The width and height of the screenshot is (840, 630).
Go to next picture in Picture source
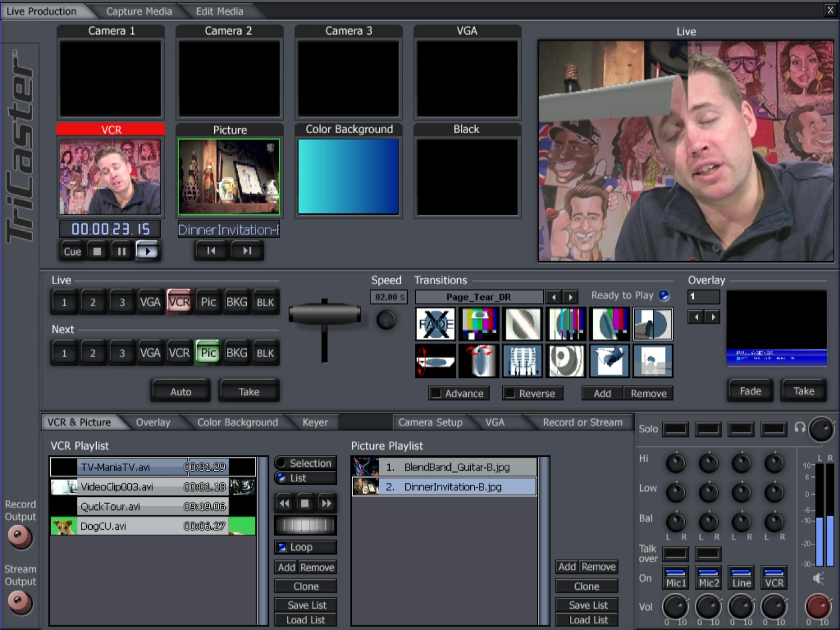tap(247, 251)
